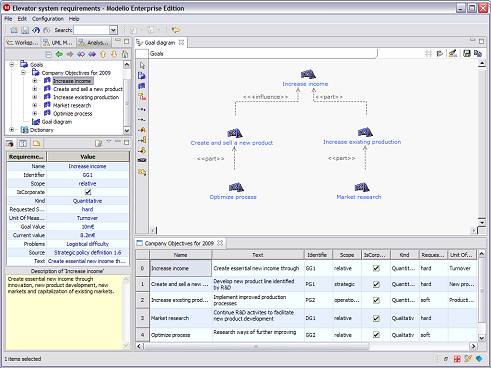Toggle IsCorporate checkbox for row PG1
The image size is (491, 368).
point(376,284)
